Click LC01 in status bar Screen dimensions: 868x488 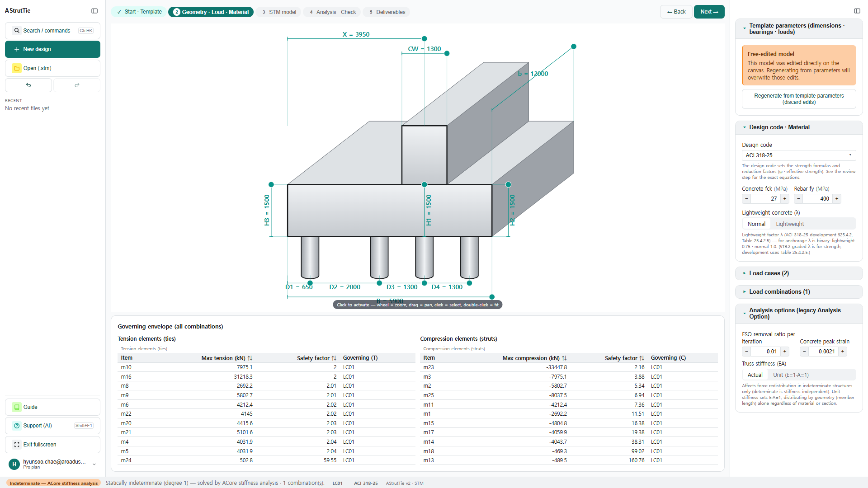(337, 483)
